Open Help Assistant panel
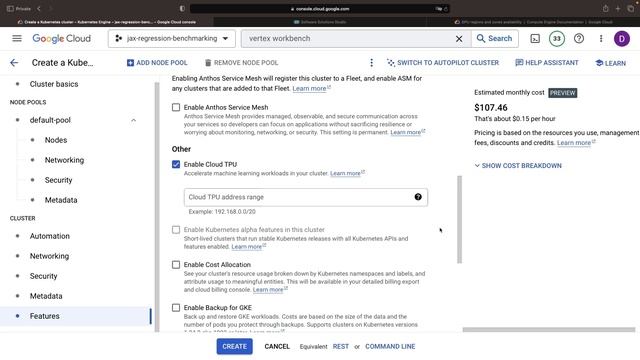The height and width of the screenshot is (360, 640). [x=547, y=62]
